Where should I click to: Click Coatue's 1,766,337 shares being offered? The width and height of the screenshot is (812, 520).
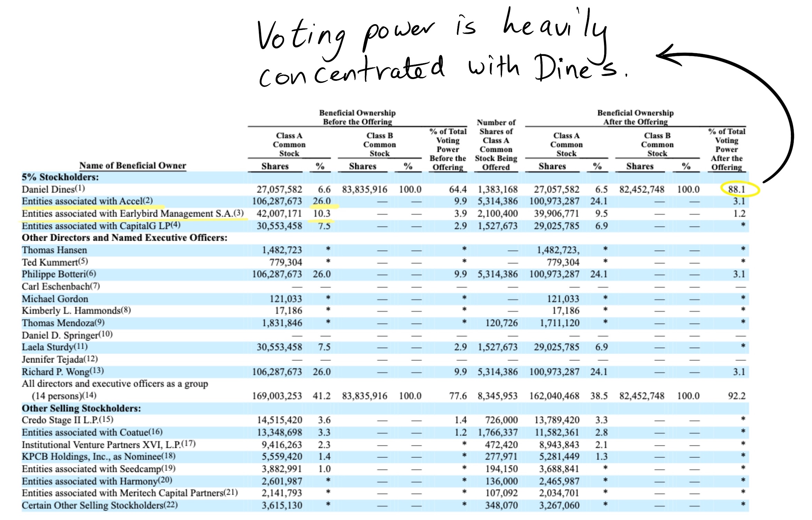tap(498, 432)
